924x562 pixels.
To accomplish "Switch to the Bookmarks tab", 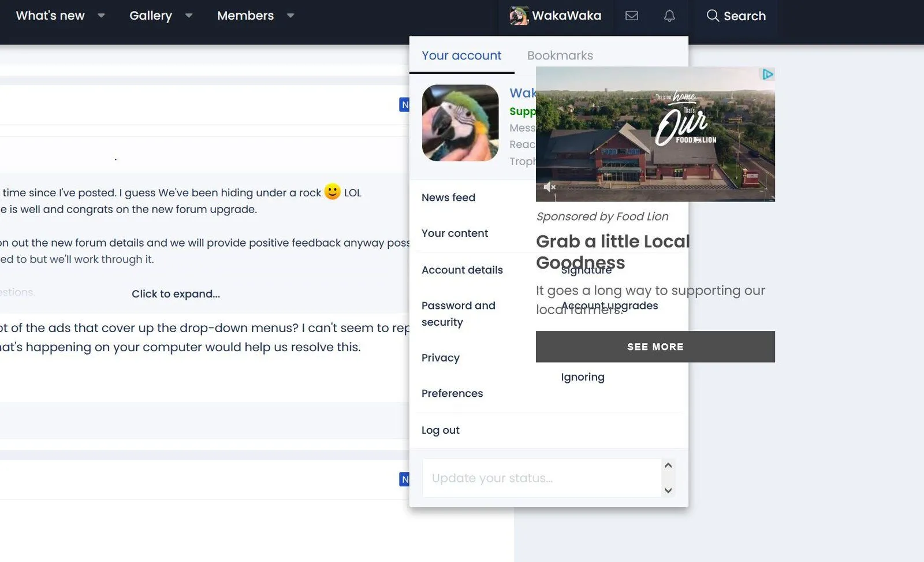I will tap(560, 55).
